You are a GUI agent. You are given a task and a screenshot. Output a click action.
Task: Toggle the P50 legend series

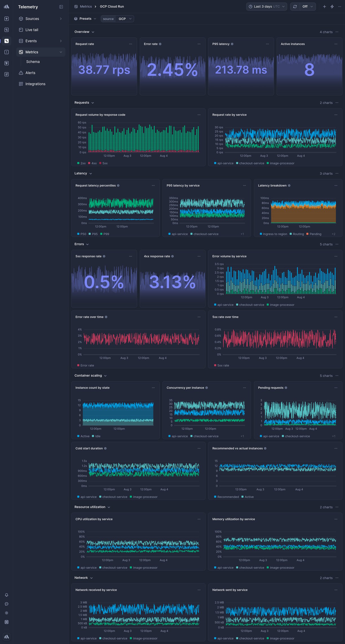pyautogui.click(x=82, y=234)
